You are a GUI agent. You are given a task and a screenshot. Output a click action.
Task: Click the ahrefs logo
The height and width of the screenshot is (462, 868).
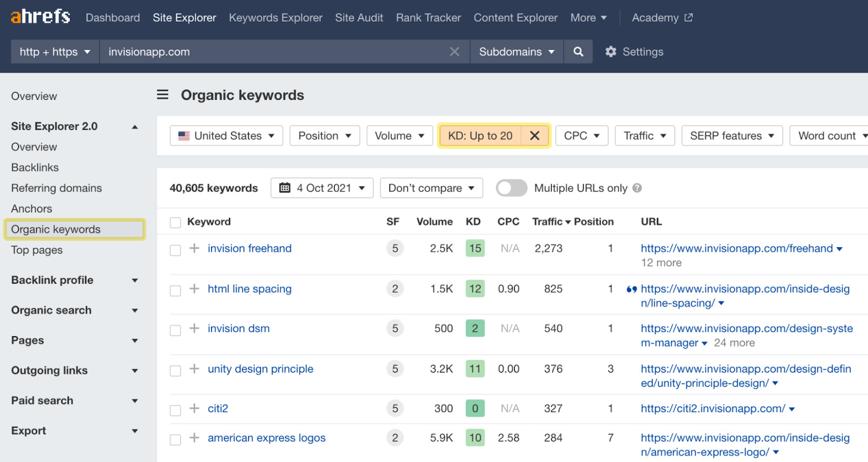(x=41, y=17)
